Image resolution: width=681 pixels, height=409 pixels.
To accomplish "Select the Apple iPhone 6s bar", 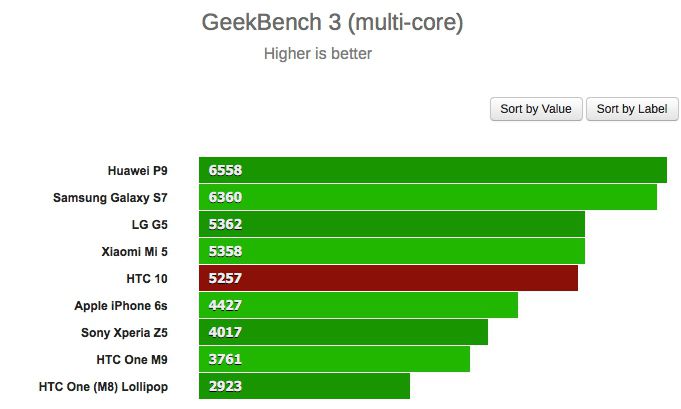I will (x=358, y=305).
